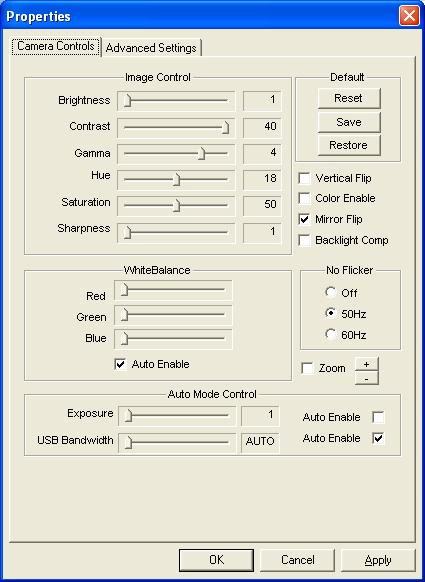The image size is (425, 582).
Task: Click the Brightness value field
Action: click(262, 100)
